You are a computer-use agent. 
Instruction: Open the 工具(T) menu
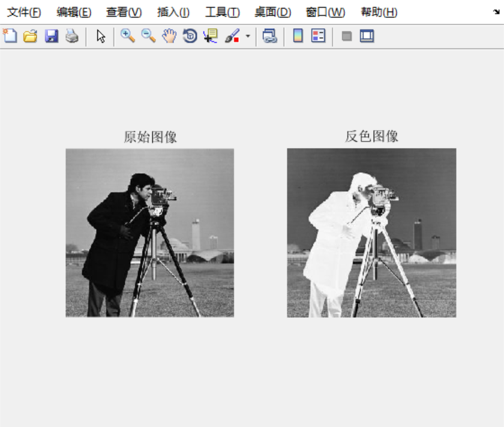coord(223,12)
